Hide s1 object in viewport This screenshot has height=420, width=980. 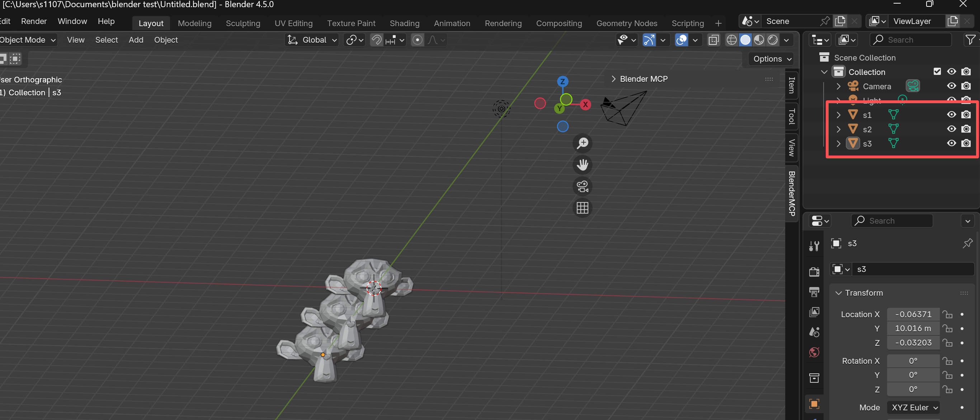click(x=951, y=114)
